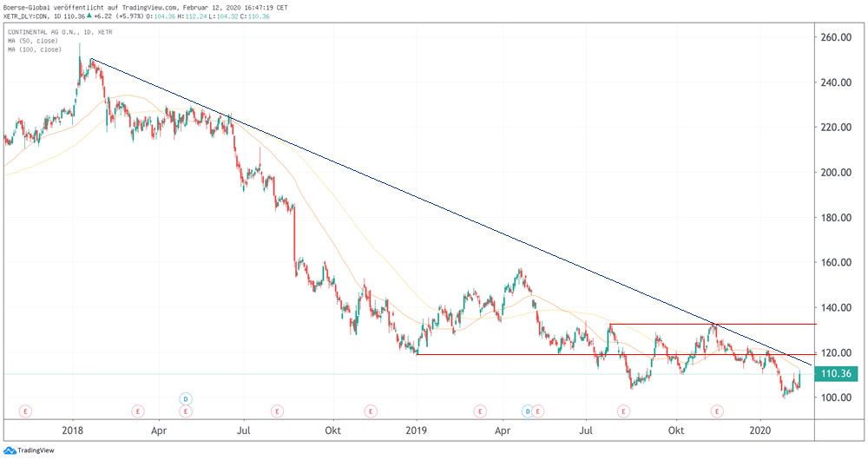This screenshot has height=460, width=868.
Task: Click the Boerse-Global publication header line
Action: click(x=145, y=8)
